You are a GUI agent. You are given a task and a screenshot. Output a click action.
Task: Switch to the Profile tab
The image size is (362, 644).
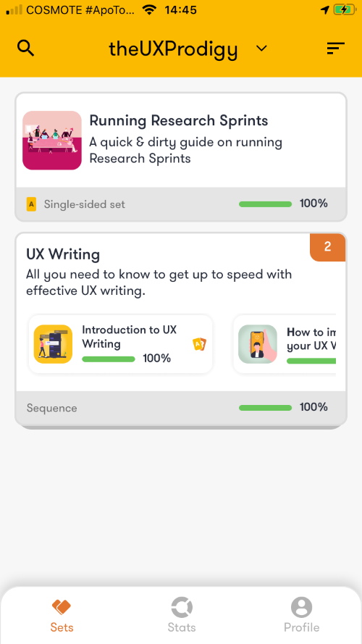pyautogui.click(x=302, y=615)
